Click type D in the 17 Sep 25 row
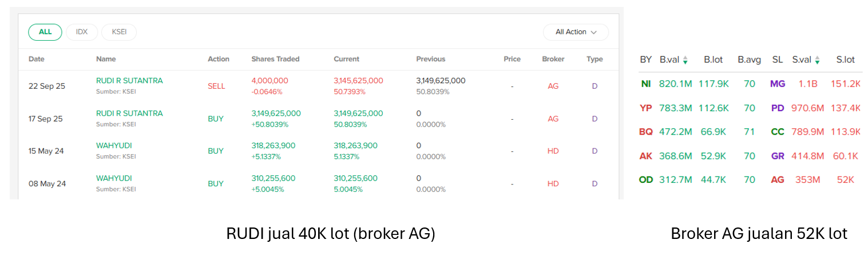Image resolution: width=868 pixels, height=259 pixels. point(594,119)
